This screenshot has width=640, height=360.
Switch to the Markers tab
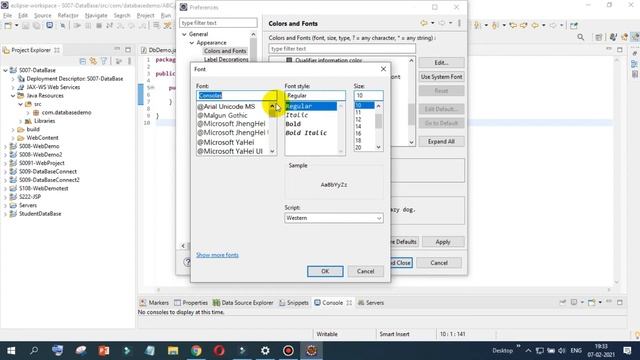coord(154,303)
